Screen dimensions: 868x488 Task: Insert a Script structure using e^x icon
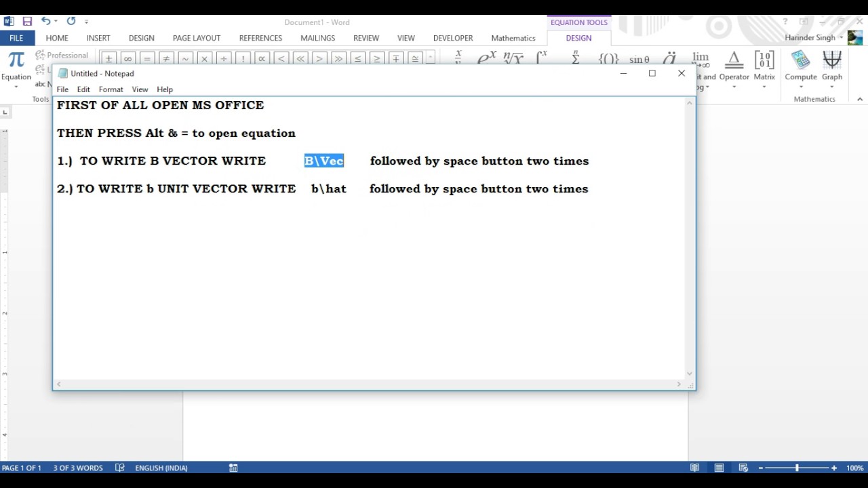click(486, 58)
